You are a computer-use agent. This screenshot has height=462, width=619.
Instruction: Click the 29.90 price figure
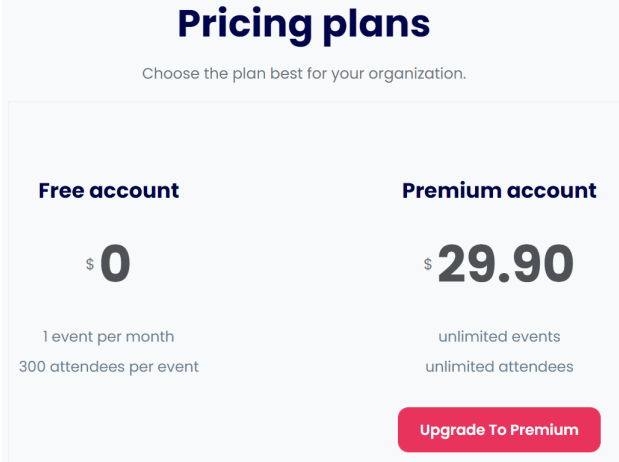(x=506, y=263)
